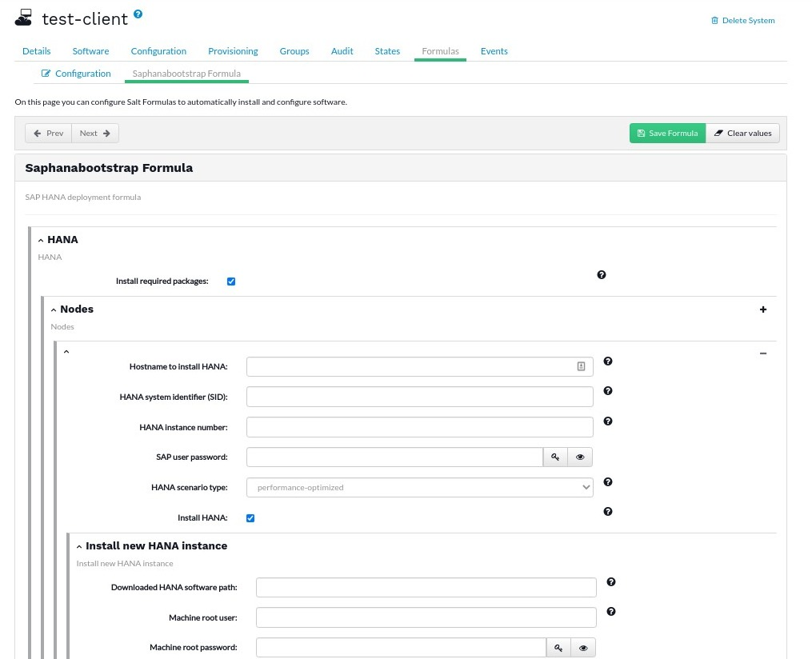Click minus icon to remove node entry
This screenshot has height=659, width=812.
click(x=762, y=353)
